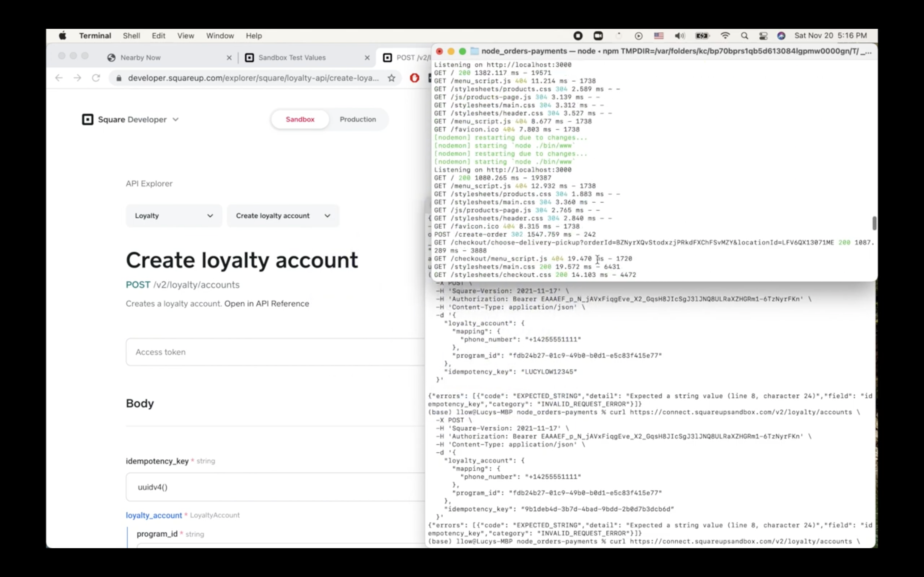924x577 pixels.
Task: Switch environment to Production
Action: click(357, 120)
